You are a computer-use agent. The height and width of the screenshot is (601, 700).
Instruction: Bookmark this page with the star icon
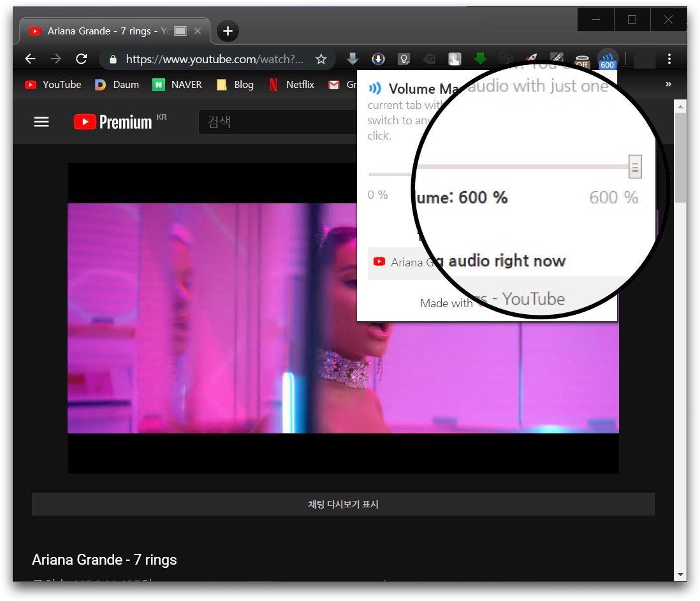tap(321, 59)
